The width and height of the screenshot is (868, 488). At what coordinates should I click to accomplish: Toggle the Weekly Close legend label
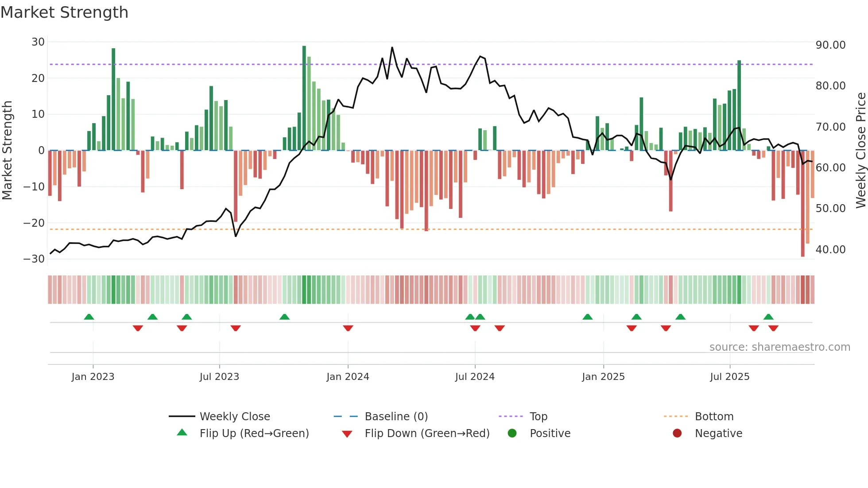coord(235,417)
